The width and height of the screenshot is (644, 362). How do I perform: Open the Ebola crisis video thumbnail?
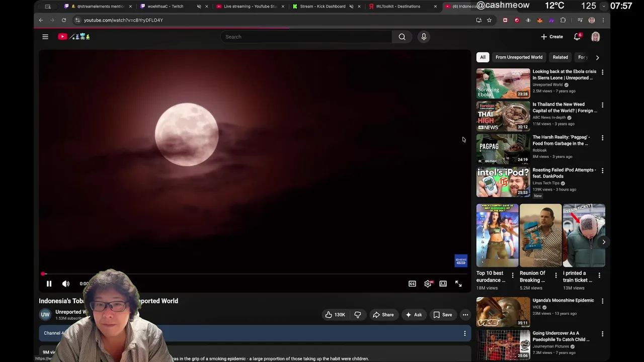click(503, 83)
